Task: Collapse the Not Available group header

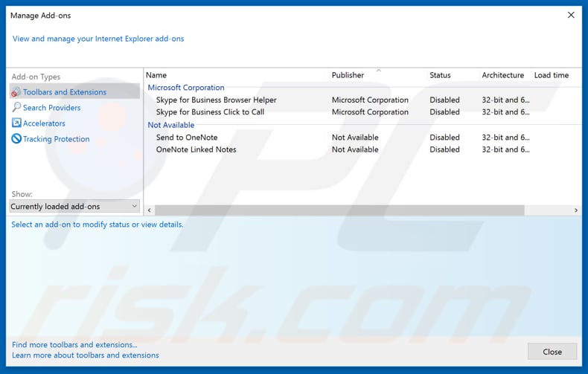Action: [x=170, y=125]
